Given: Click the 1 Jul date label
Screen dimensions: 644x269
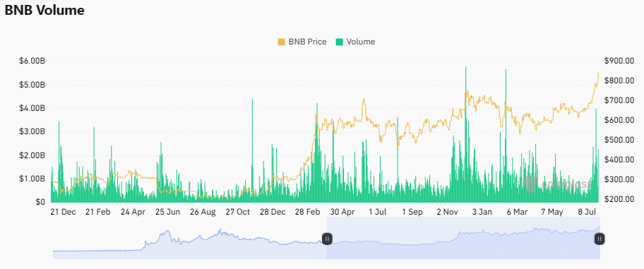Looking at the screenshot, I should pyautogui.click(x=378, y=212).
